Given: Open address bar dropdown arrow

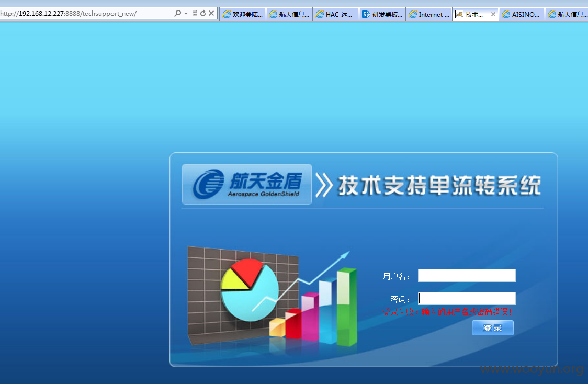Looking at the screenshot, I should coord(186,14).
